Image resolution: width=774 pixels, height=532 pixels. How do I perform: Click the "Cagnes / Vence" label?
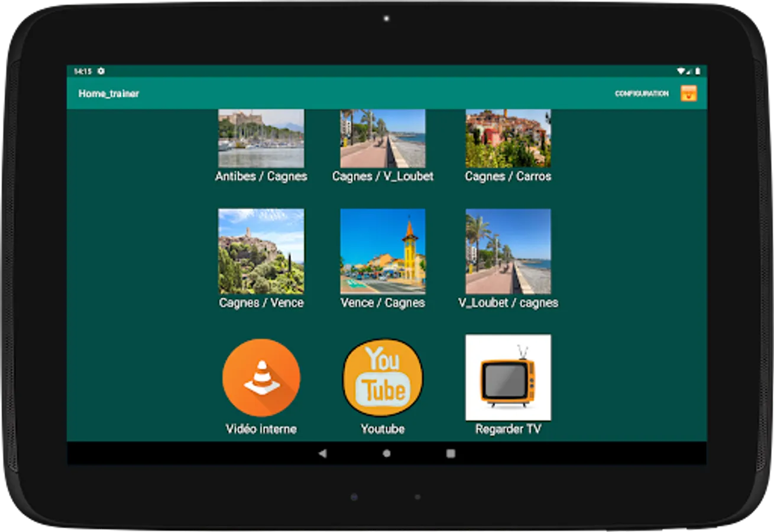pyautogui.click(x=261, y=303)
